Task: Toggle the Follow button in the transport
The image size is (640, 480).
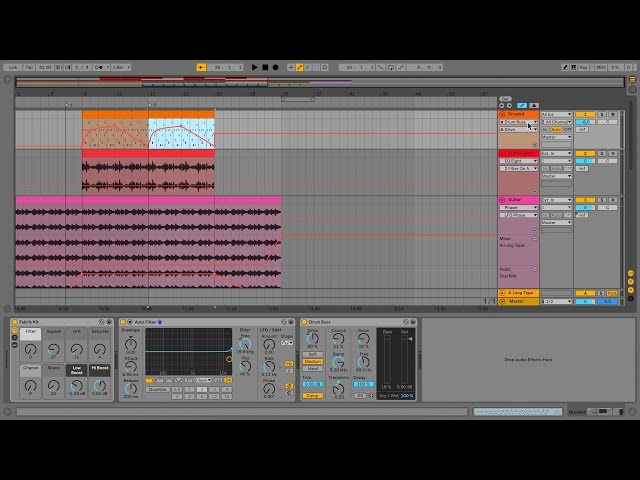Action: coord(201,67)
